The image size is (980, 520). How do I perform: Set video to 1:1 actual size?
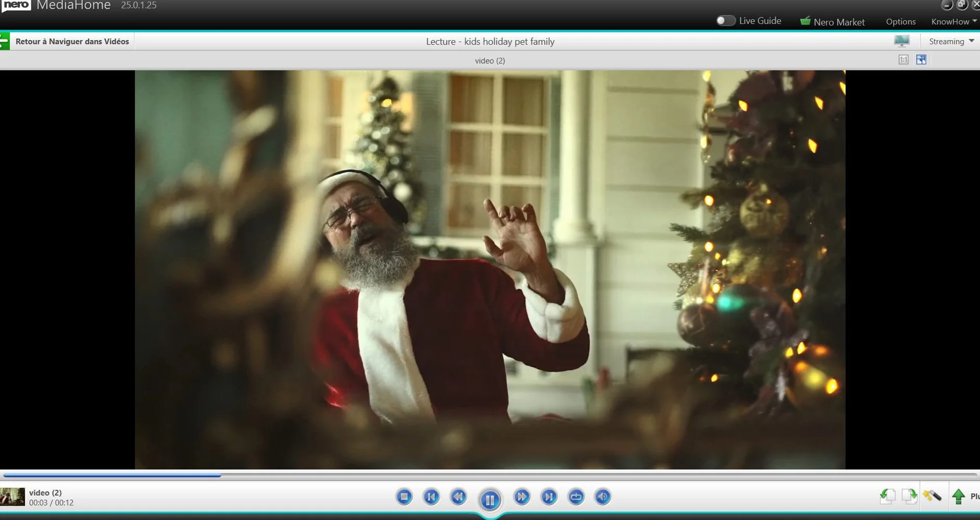(x=903, y=60)
